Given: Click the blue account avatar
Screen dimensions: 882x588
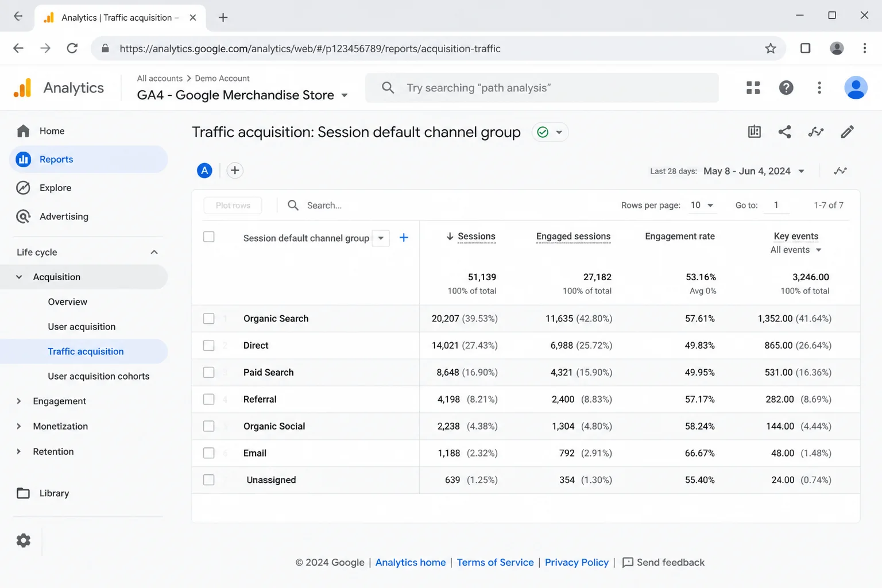Looking at the screenshot, I should click(856, 88).
